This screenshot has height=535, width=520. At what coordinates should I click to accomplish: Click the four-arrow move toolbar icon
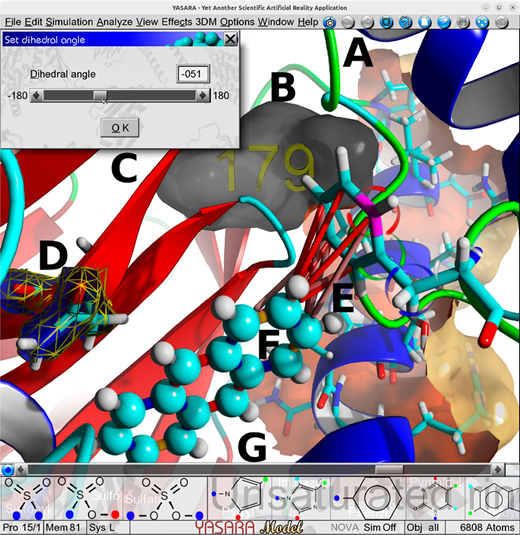pyautogui.click(x=482, y=23)
